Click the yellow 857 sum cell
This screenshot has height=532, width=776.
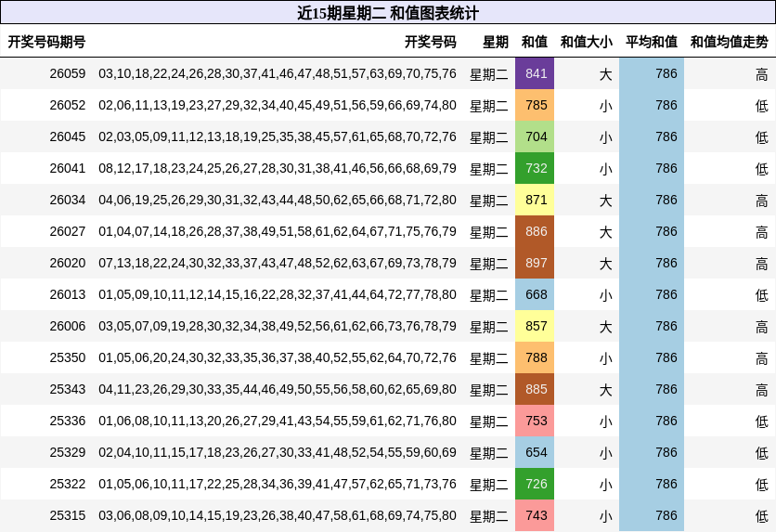click(535, 327)
